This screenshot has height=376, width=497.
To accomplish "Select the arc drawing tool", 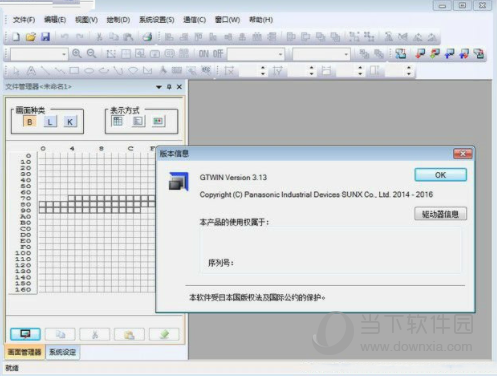I will point(104,71).
